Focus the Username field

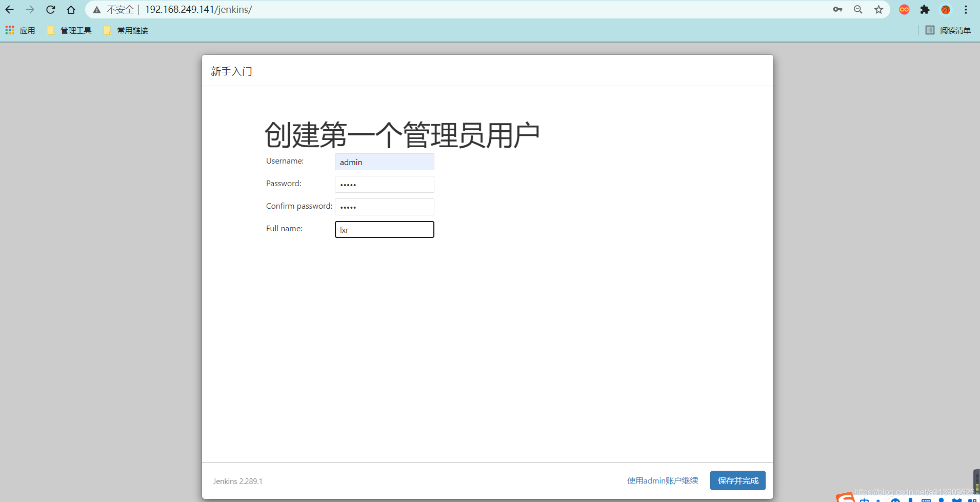coord(385,162)
